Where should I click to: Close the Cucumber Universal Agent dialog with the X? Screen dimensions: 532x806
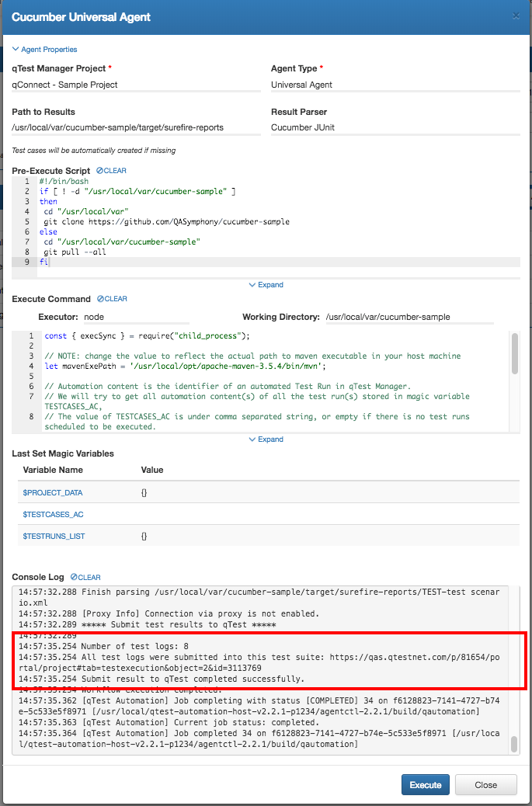click(x=516, y=16)
